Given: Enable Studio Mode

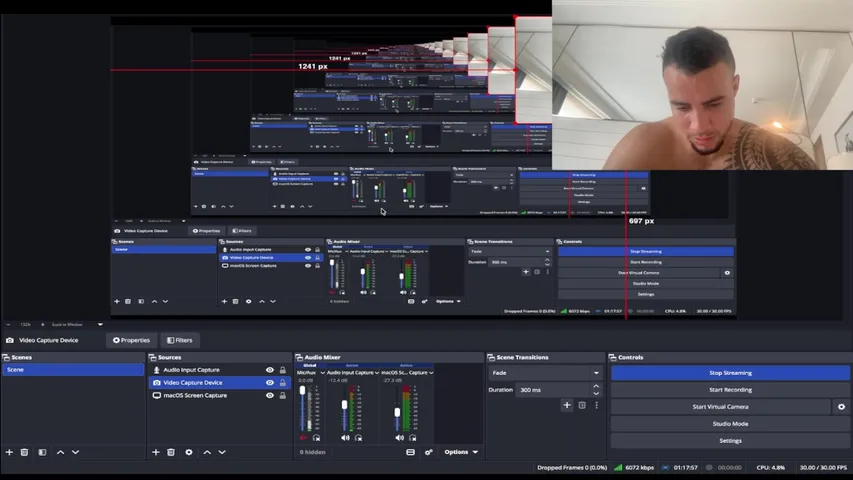Looking at the screenshot, I should [730, 423].
